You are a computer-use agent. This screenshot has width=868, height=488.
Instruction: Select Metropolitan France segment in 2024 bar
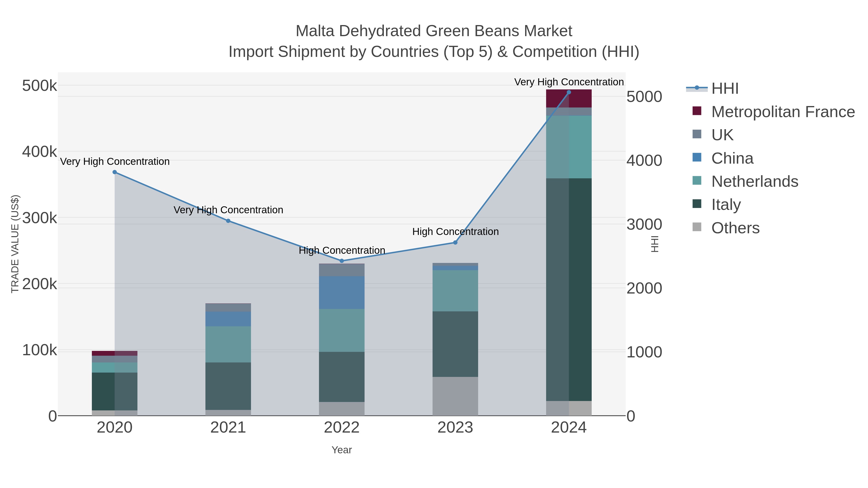click(x=569, y=99)
